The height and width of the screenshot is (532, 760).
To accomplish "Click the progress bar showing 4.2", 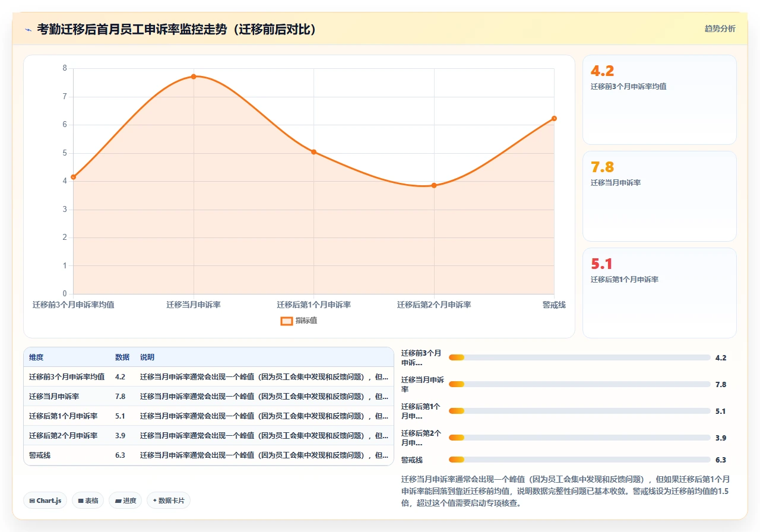I will [579, 357].
